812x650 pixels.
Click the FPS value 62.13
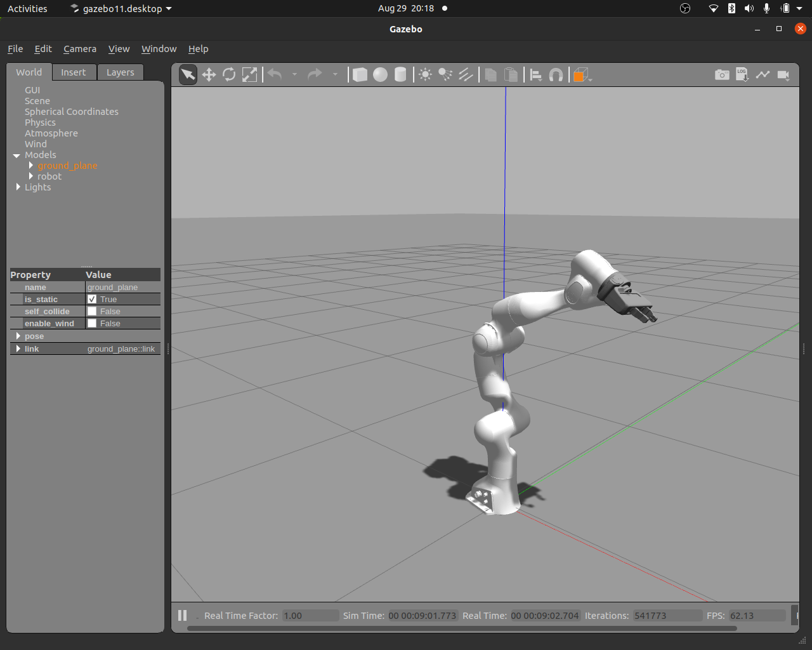click(757, 616)
